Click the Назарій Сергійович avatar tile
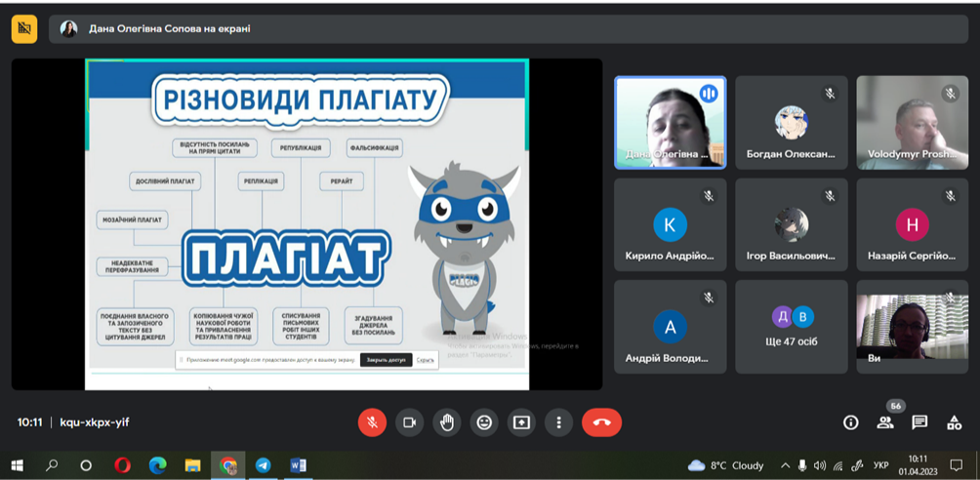980x480 pixels. [913, 224]
